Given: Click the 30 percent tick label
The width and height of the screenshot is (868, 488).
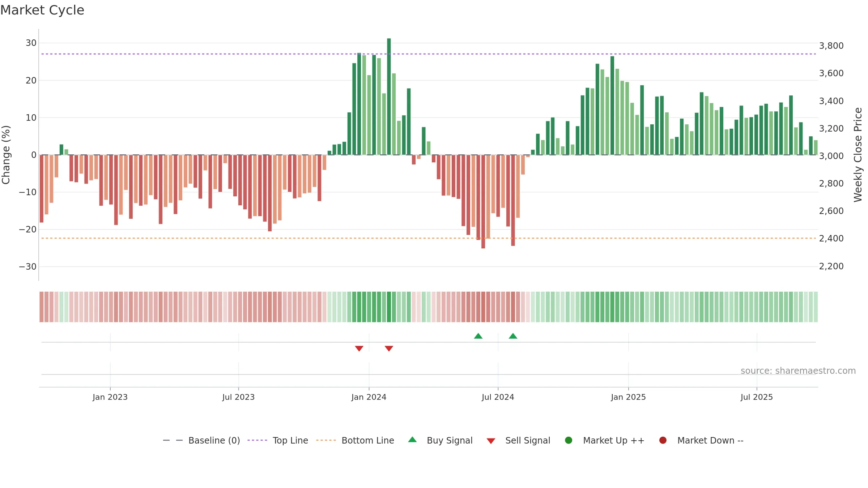Looking at the screenshot, I should pyautogui.click(x=31, y=43).
